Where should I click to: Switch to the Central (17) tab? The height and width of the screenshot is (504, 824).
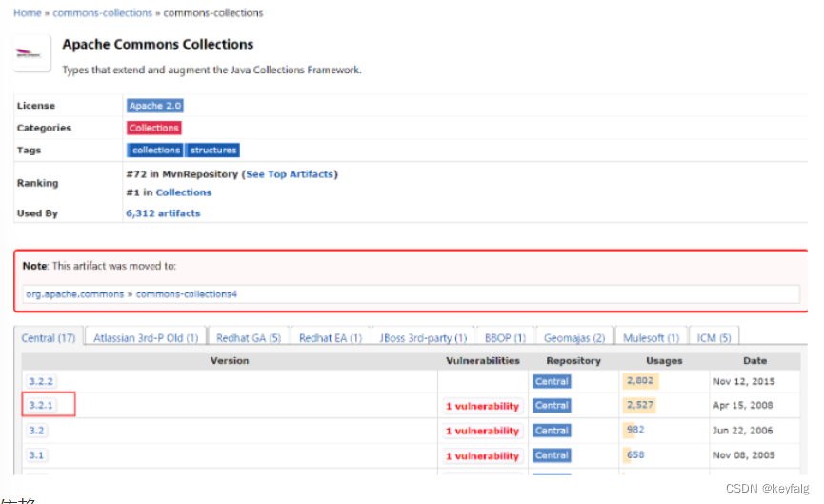click(x=49, y=338)
